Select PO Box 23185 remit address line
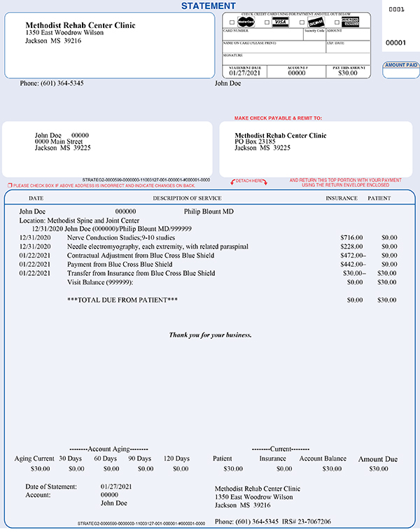Image resolution: width=420 pixels, height=532 pixels. coord(255,141)
